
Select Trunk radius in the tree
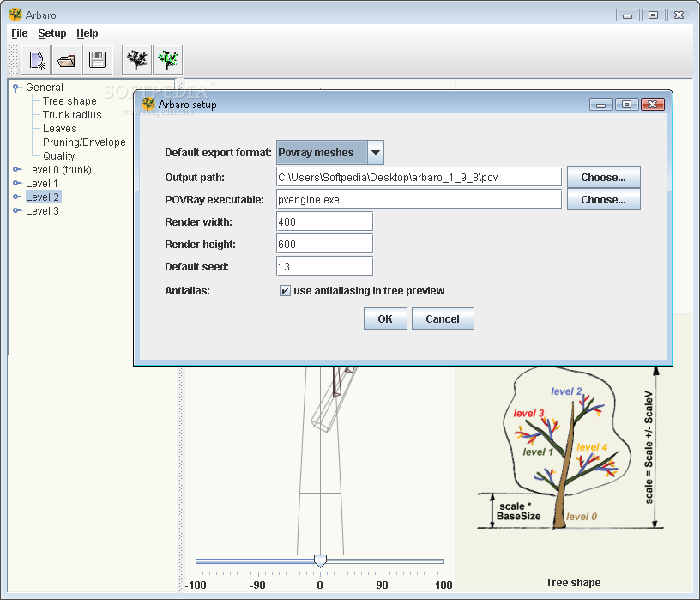(x=72, y=115)
